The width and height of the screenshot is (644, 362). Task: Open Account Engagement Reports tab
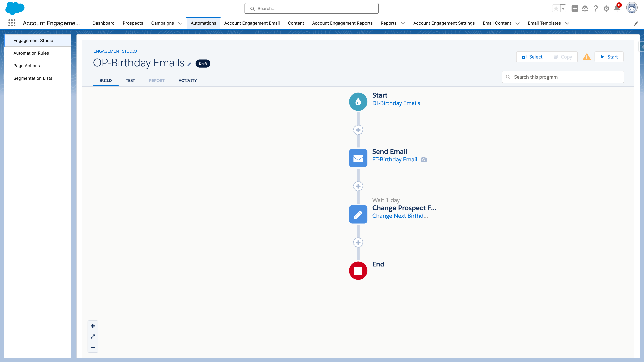tap(342, 23)
